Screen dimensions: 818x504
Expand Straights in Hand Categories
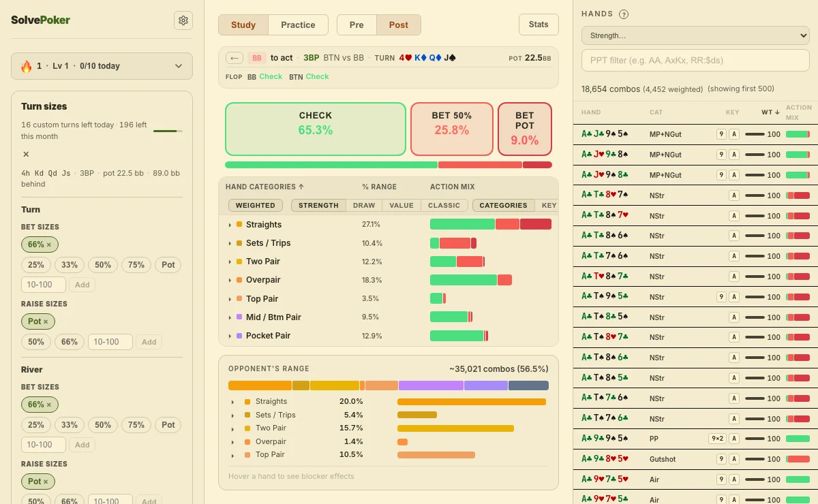[230, 225]
